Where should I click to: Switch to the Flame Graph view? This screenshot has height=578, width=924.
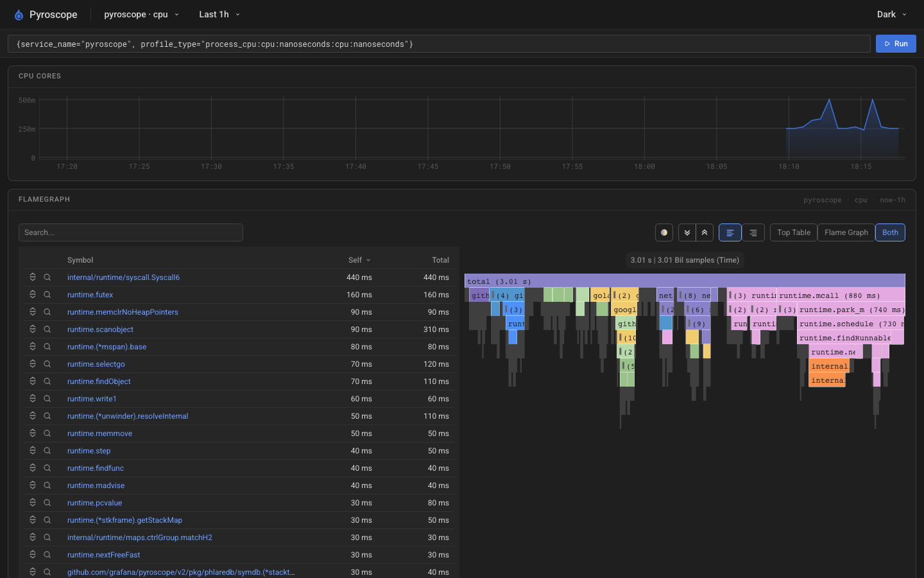click(846, 232)
